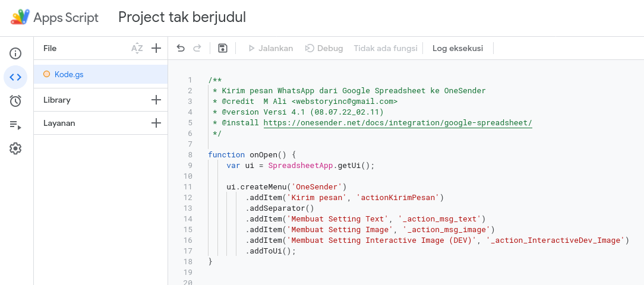Click the File section header
This screenshot has width=644, height=285.
pyautogui.click(x=50, y=49)
